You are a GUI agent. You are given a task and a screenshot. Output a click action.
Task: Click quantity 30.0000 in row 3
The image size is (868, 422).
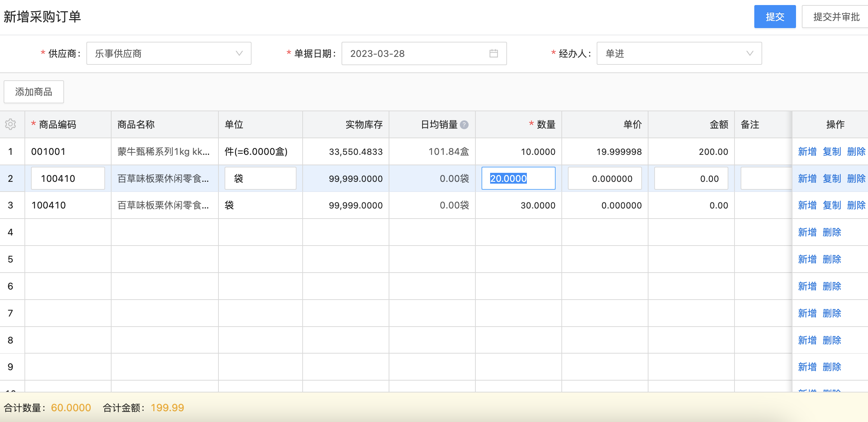click(538, 205)
